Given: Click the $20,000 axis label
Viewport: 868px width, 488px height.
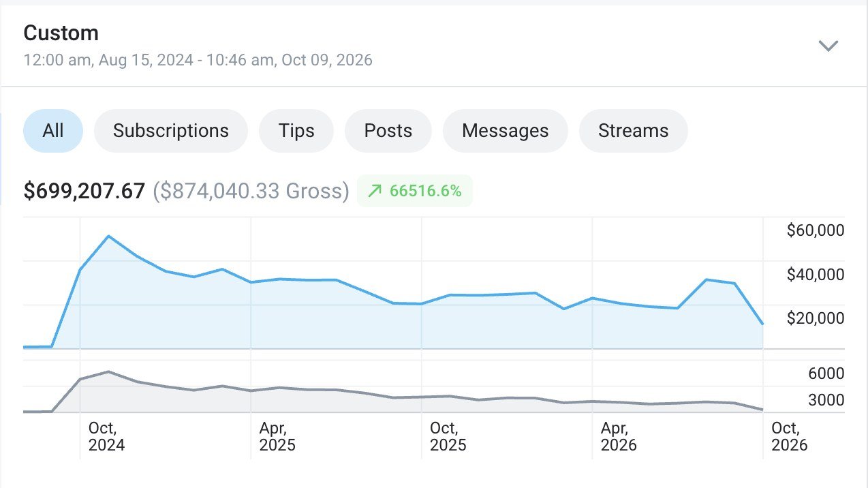Looking at the screenshot, I should tap(816, 318).
